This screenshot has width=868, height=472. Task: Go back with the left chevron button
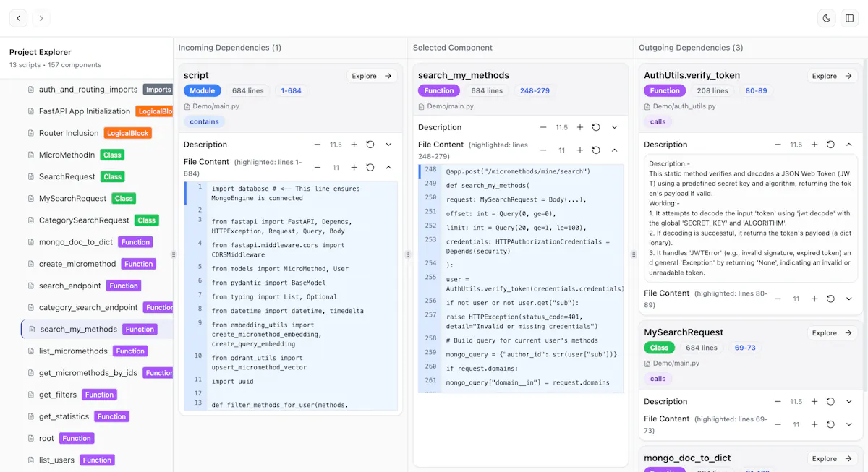point(19,18)
